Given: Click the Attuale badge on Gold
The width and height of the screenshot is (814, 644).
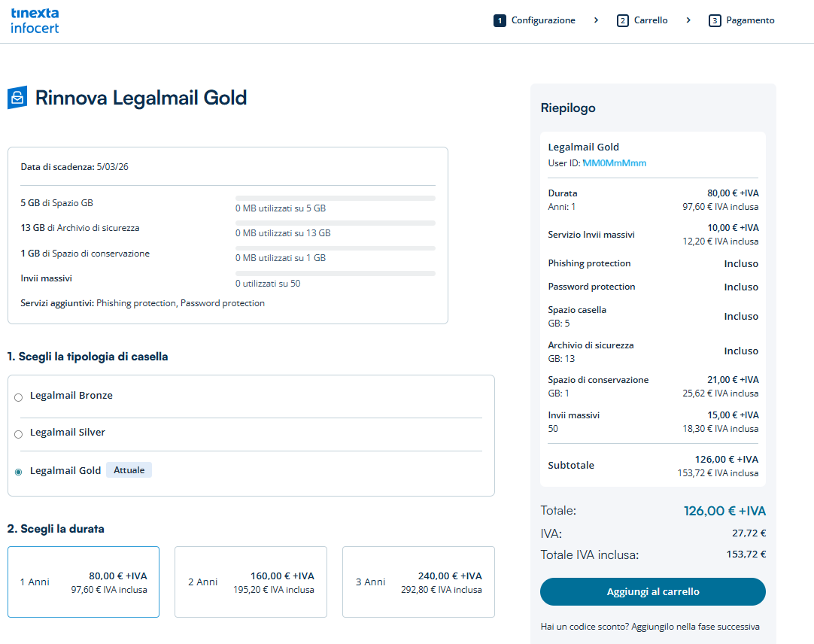Looking at the screenshot, I should coord(129,470).
